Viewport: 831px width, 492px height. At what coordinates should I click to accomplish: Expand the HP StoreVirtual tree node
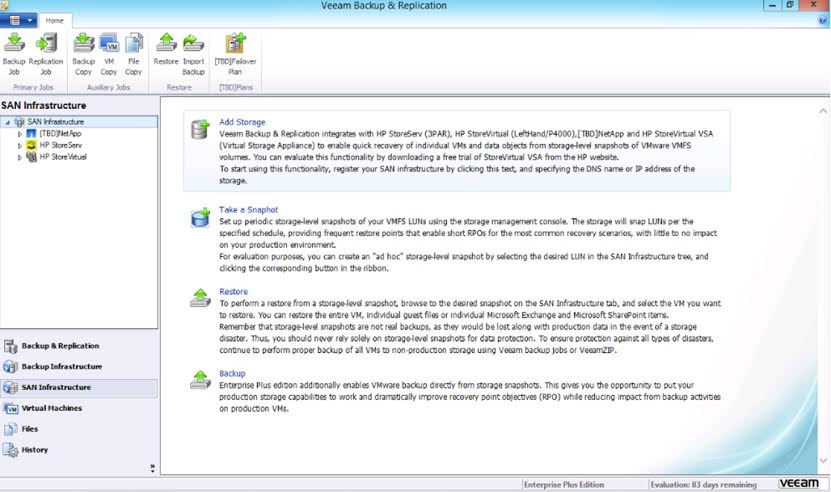pos(20,157)
